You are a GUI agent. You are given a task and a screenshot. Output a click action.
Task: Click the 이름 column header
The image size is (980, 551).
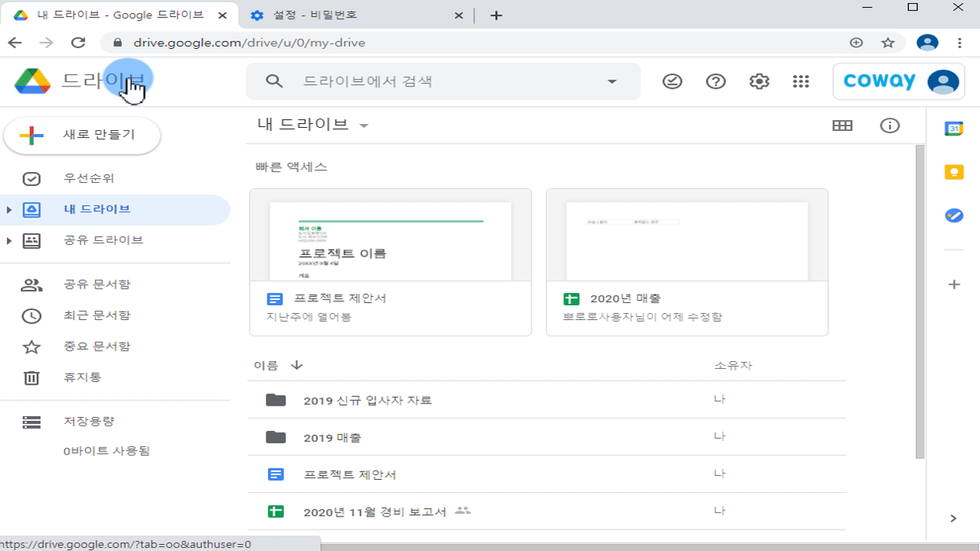(x=266, y=366)
